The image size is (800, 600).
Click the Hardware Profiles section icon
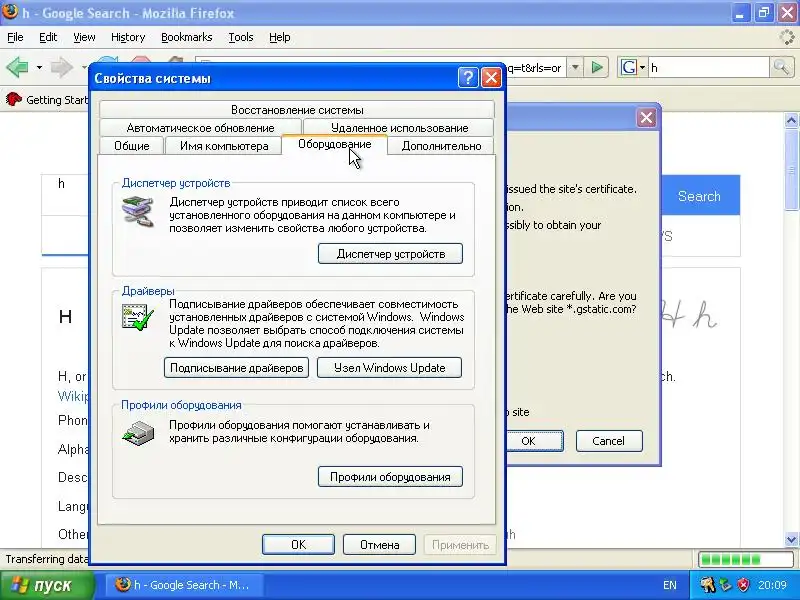point(138,433)
